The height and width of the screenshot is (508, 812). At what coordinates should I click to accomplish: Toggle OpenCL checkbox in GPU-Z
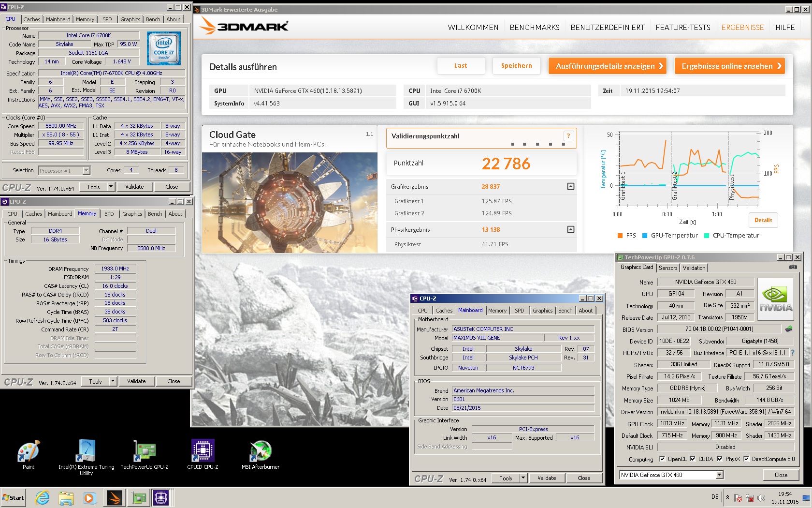662,459
